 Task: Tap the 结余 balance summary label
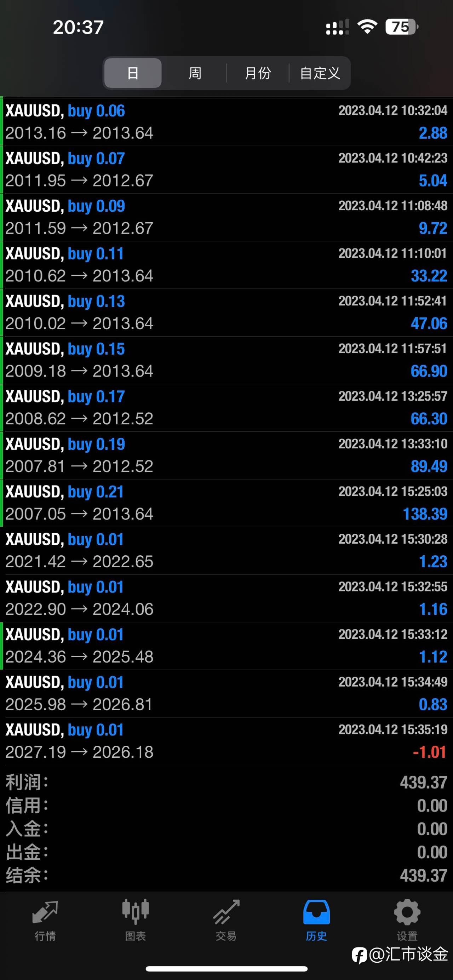pyautogui.click(x=27, y=875)
